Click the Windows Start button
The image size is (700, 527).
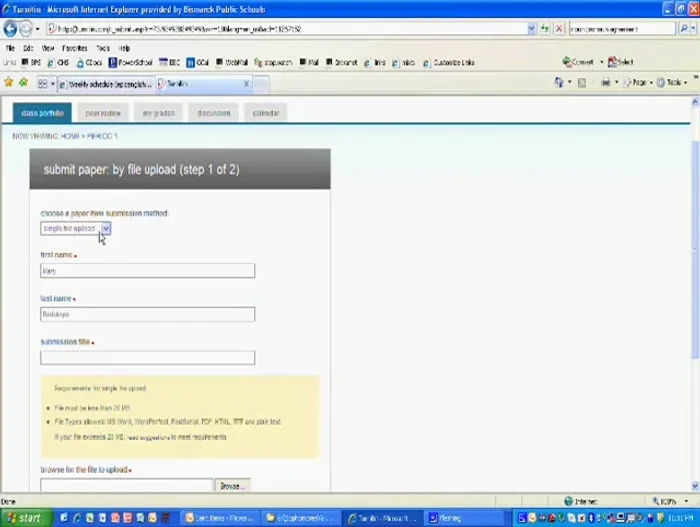click(24, 518)
